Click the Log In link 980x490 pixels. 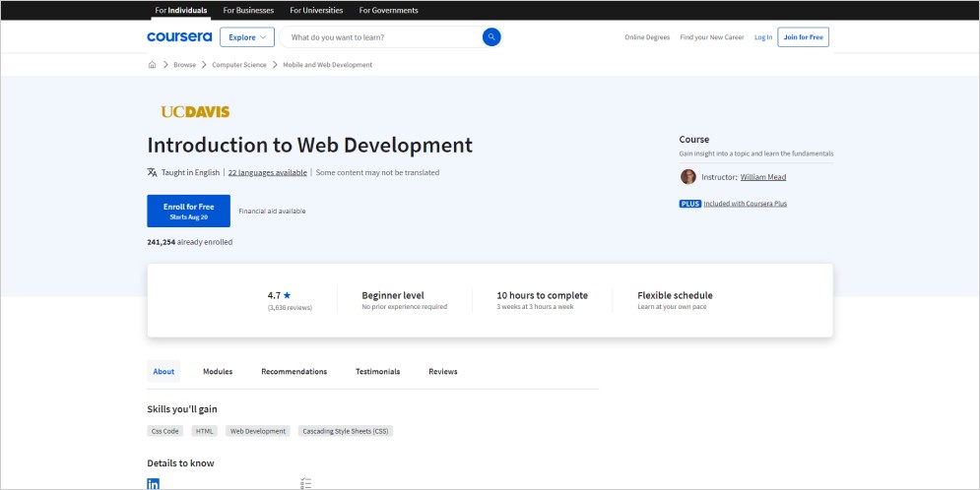pos(763,37)
